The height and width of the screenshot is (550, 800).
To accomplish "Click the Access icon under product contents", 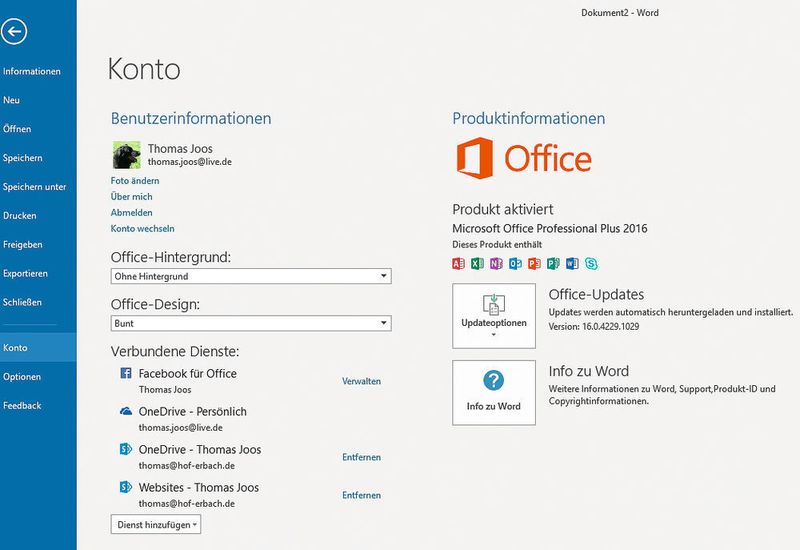I will click(x=458, y=263).
